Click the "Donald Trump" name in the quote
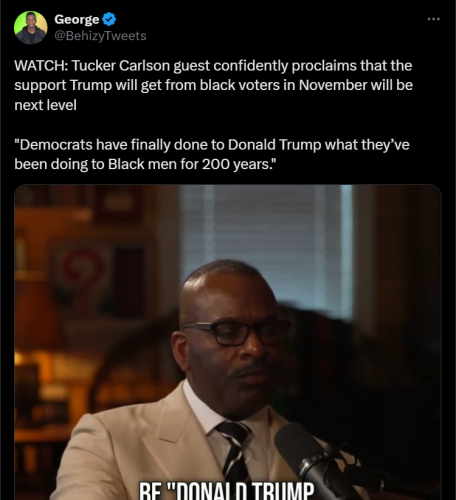 click(x=274, y=145)
